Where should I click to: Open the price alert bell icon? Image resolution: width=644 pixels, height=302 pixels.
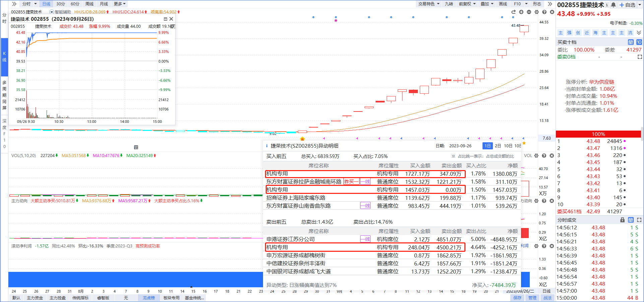point(613,5)
